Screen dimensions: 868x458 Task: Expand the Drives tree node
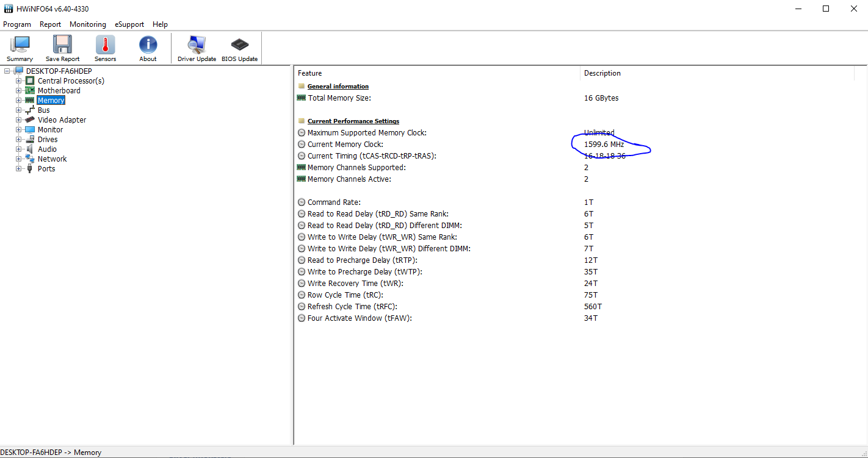pyautogui.click(x=19, y=139)
